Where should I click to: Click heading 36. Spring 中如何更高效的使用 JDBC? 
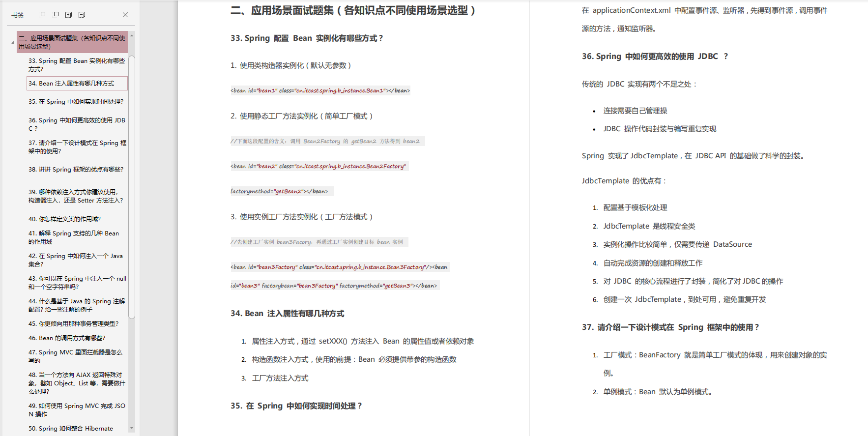(655, 57)
